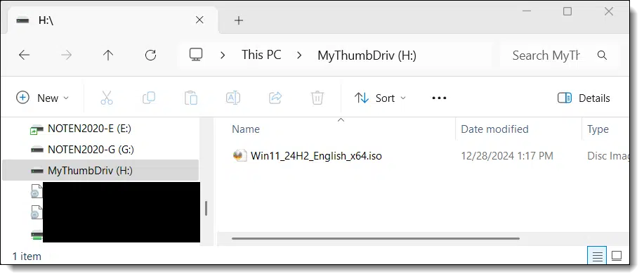Viewport: 644px width, 279px height.
Task: Click the Delete trash can icon
Action: (317, 98)
